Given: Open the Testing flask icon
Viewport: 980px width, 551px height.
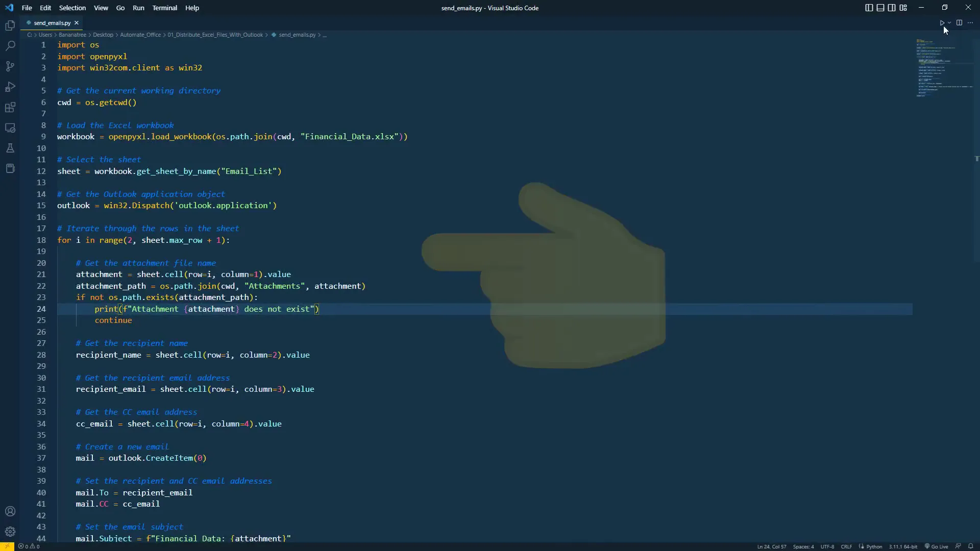Looking at the screenshot, I should tap(10, 148).
